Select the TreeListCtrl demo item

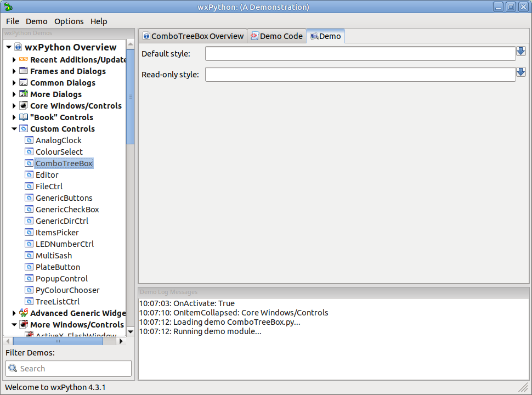[58, 302]
